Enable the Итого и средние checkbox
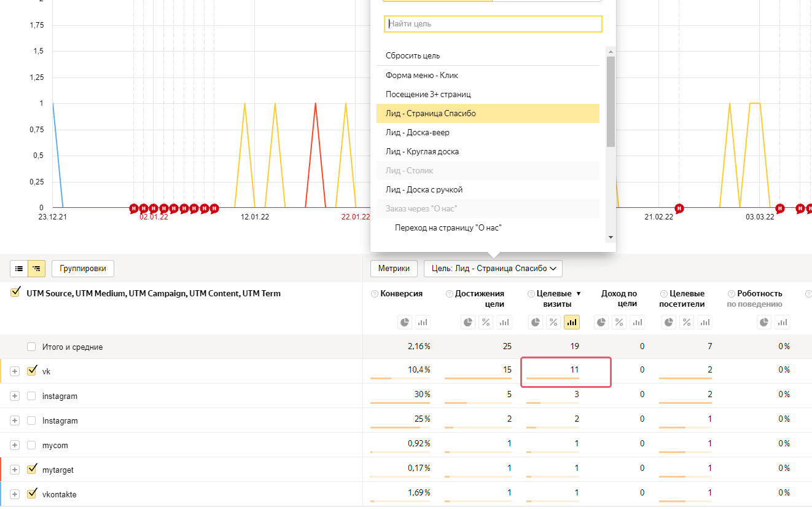Viewport: 812px width, 509px height. click(x=32, y=347)
